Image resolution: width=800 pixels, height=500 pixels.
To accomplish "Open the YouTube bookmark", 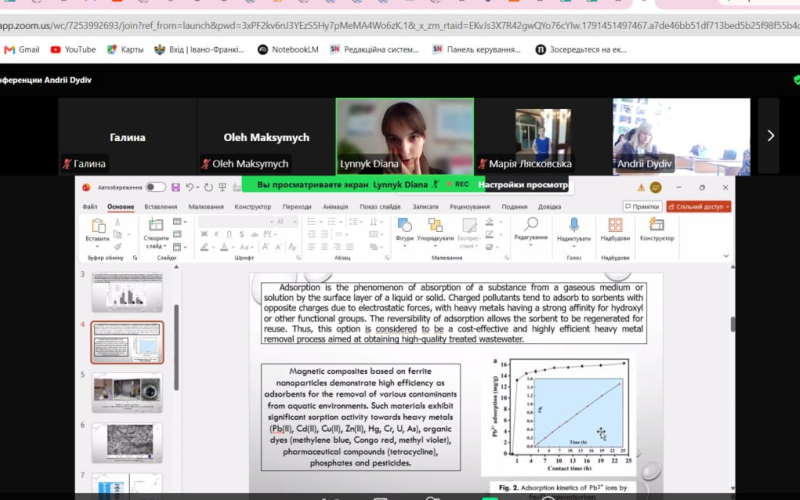I will [73, 49].
